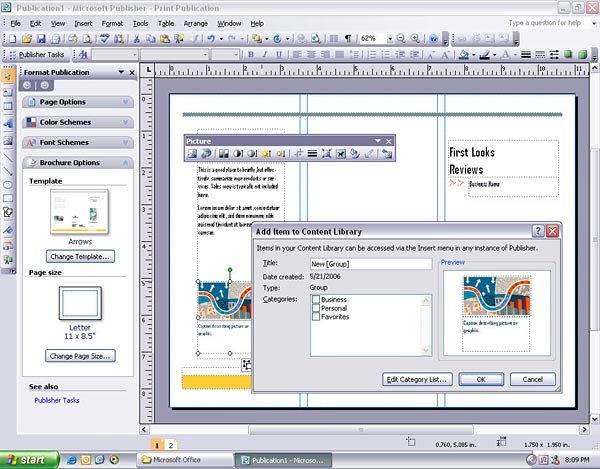
Task: Click the Special Characters paragraph mark icon
Action: tap(348, 39)
